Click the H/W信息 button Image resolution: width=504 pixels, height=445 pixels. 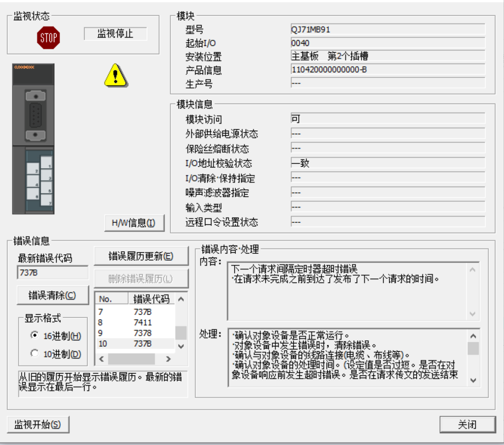(134, 223)
